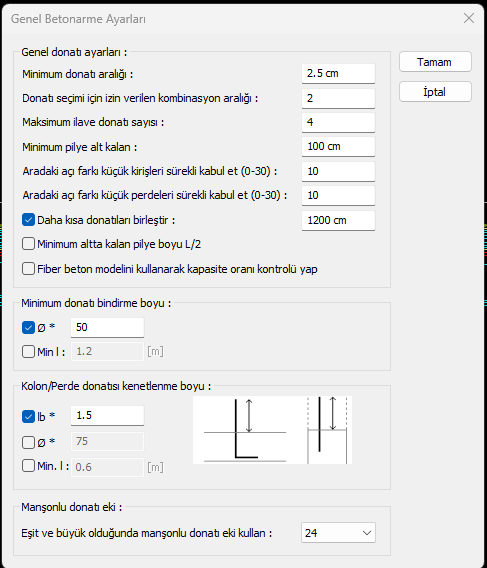Viewport: 487px width, 568px height.
Task: Enable Minimum altta kalan pilye boyu L/2
Action: 28,244
